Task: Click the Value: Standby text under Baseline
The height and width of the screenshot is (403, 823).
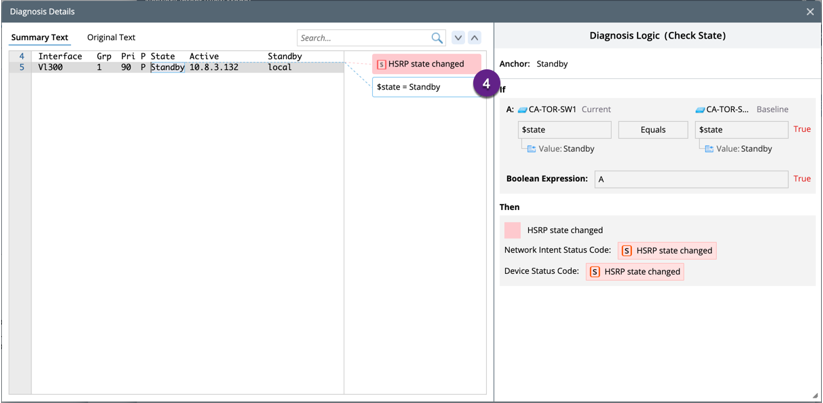Action: pyautogui.click(x=744, y=149)
